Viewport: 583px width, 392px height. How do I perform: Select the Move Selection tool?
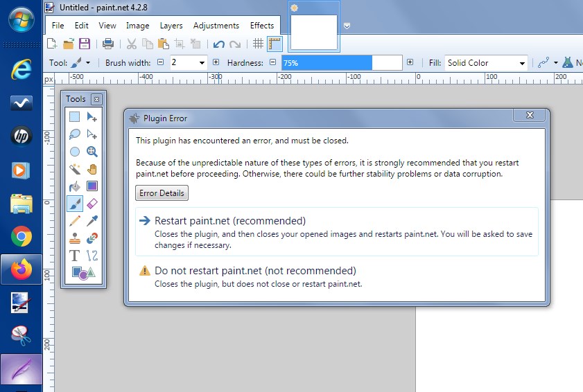point(92,134)
